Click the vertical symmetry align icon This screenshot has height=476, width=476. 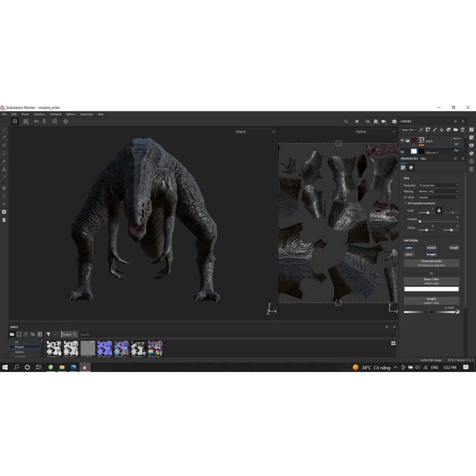tap(44, 122)
